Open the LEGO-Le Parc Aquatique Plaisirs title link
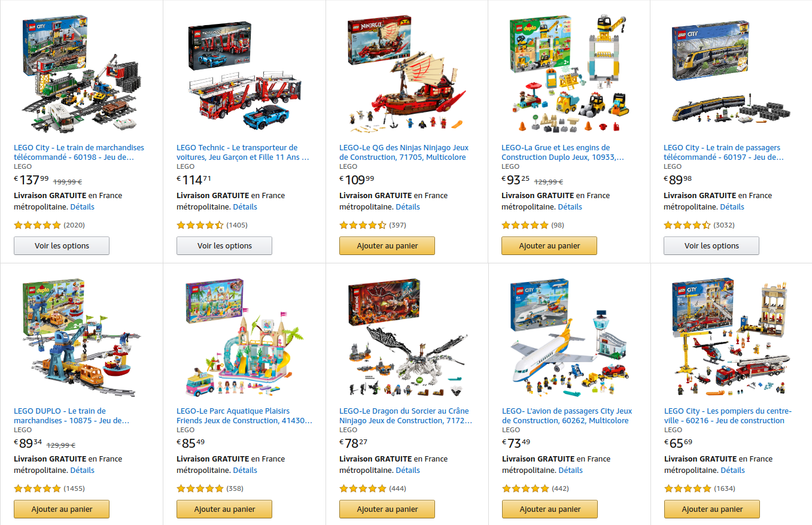The height and width of the screenshot is (525, 812). pyautogui.click(x=244, y=415)
